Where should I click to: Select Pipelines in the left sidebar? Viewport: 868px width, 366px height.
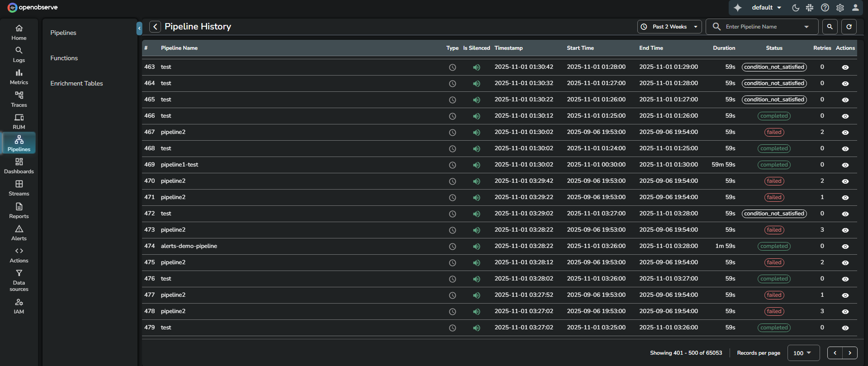click(19, 143)
